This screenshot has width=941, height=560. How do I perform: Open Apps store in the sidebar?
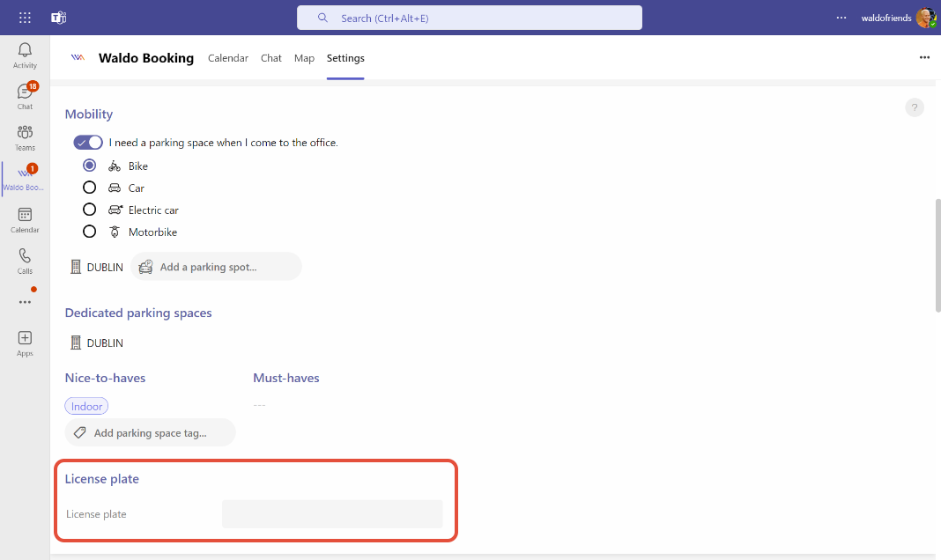(x=25, y=343)
